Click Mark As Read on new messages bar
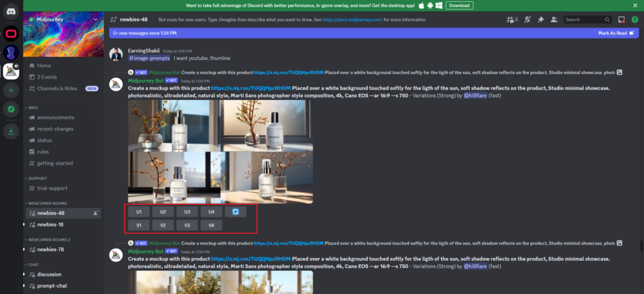 (x=616, y=33)
